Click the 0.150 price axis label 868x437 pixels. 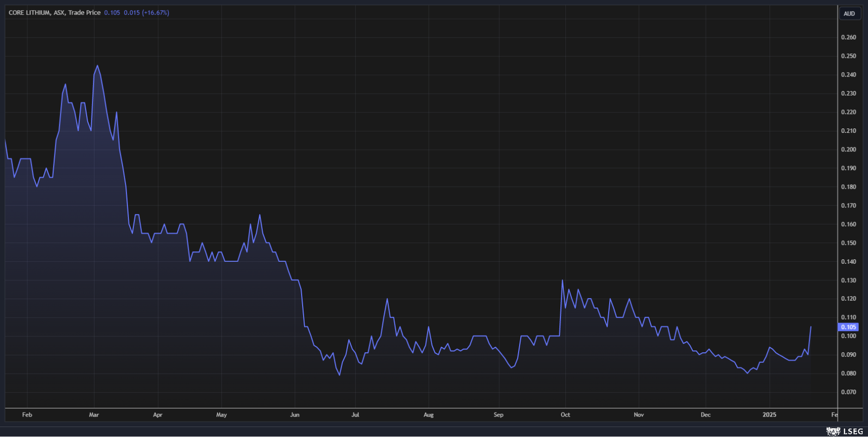848,243
